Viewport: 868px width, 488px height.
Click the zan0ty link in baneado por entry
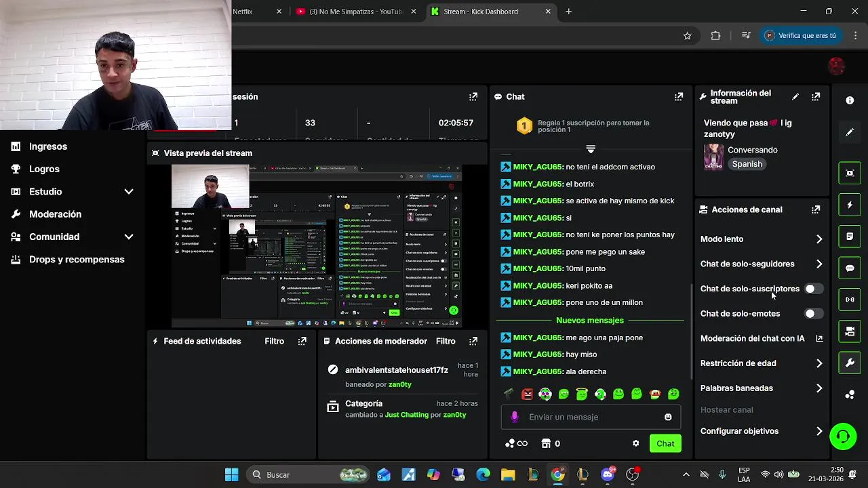400,384
